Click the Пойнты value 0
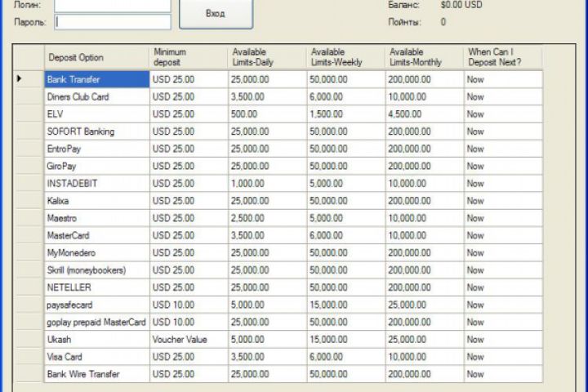This screenshot has height=392, width=588. click(443, 22)
